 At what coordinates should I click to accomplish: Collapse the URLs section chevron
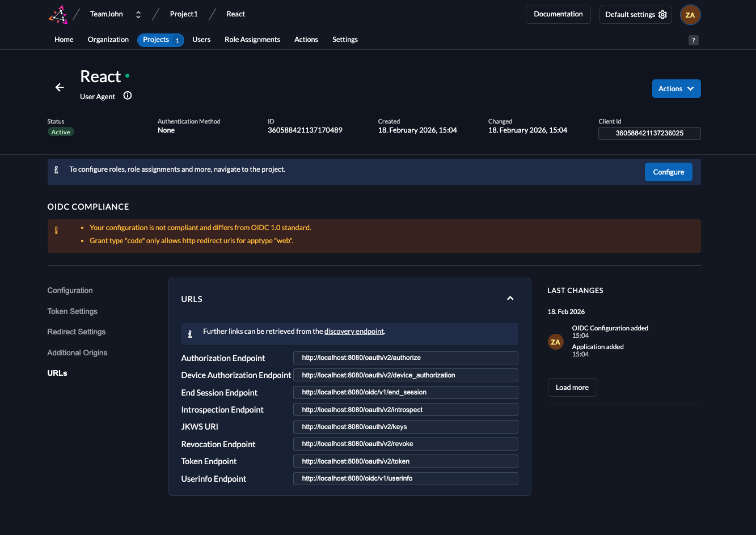click(510, 299)
